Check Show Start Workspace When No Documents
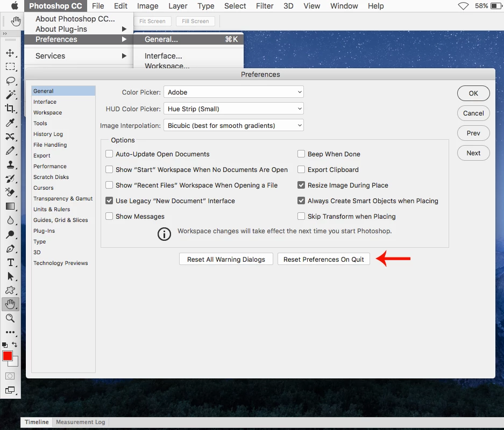504x430 pixels. click(109, 169)
